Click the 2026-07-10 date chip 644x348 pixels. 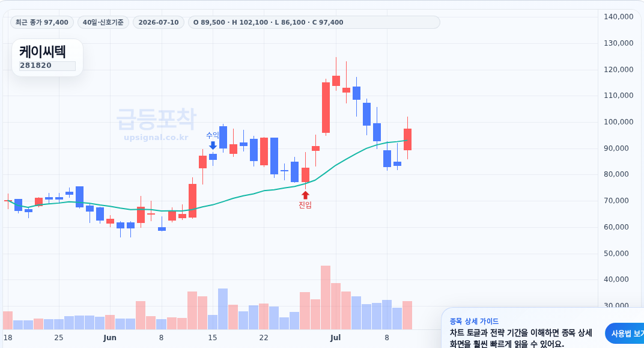point(159,22)
